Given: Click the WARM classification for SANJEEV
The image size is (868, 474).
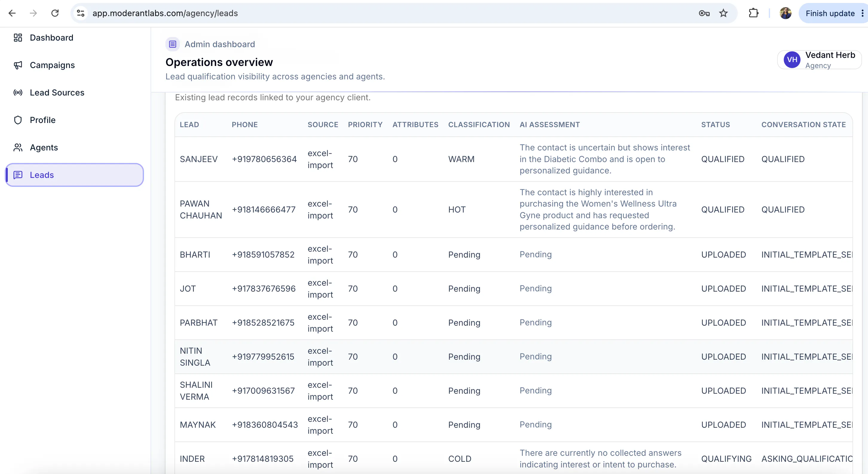Looking at the screenshot, I should click(461, 159).
